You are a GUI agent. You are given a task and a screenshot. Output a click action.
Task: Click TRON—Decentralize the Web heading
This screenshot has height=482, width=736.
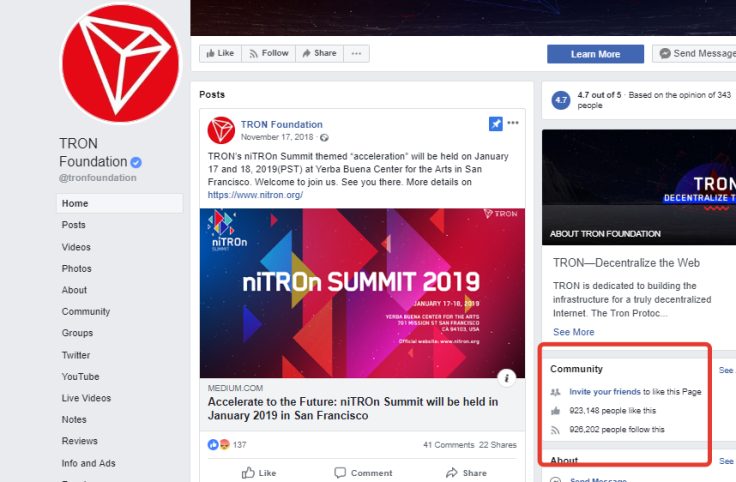[626, 263]
